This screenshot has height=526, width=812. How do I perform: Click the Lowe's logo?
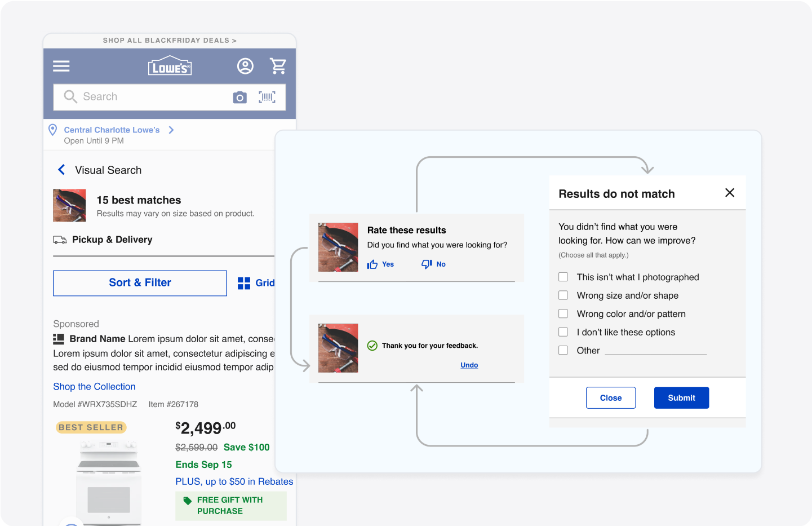click(x=170, y=66)
